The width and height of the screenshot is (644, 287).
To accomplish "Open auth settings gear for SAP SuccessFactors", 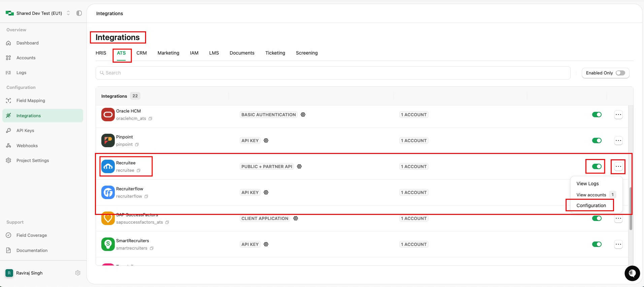I will click(x=296, y=218).
